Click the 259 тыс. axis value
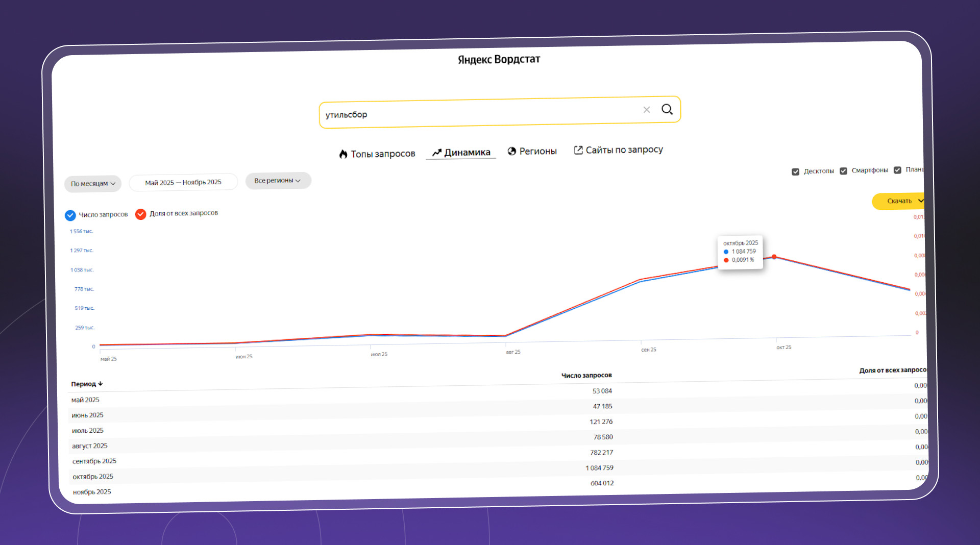The height and width of the screenshot is (545, 980). pyautogui.click(x=85, y=328)
